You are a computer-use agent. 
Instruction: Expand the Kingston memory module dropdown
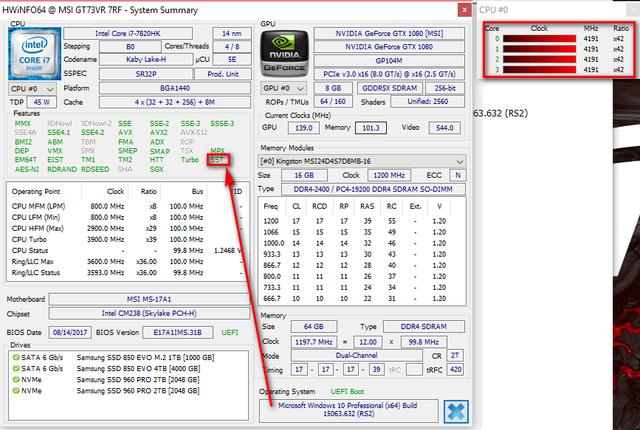[362, 161]
